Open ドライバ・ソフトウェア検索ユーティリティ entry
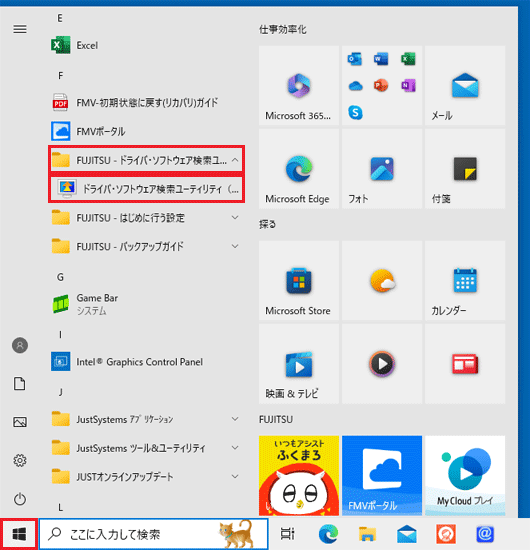530x550 pixels. click(146, 189)
